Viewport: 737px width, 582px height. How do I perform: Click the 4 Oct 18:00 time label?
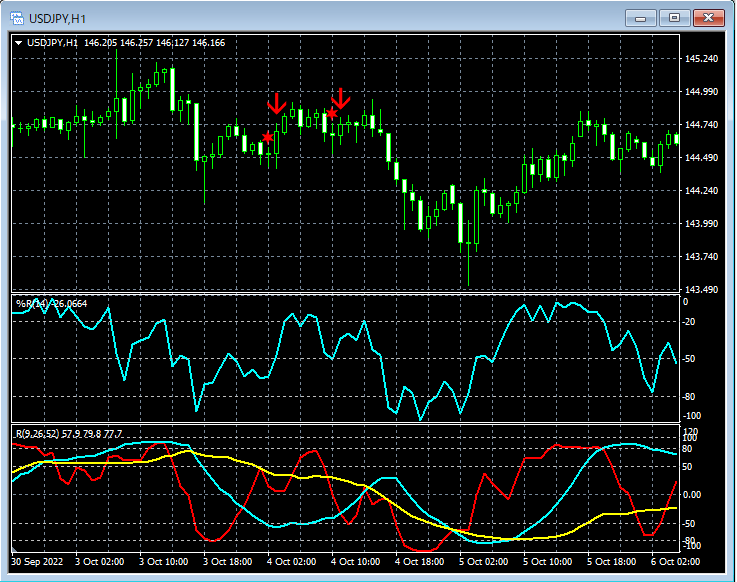coord(420,562)
